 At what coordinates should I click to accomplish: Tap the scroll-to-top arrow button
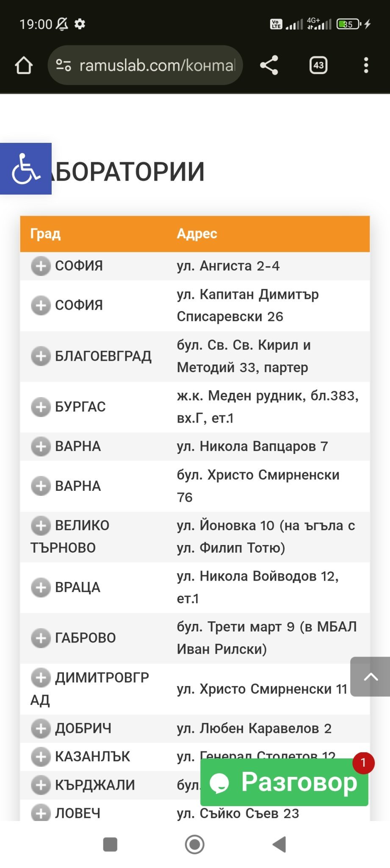(371, 676)
